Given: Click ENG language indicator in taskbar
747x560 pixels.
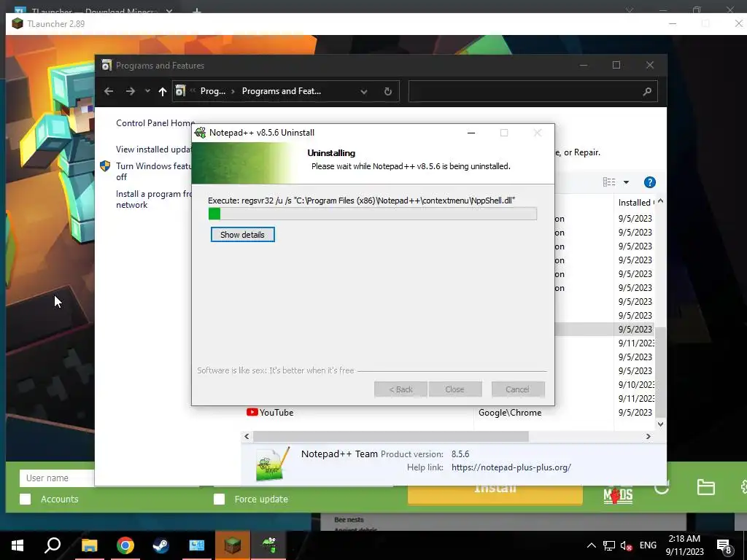Looking at the screenshot, I should [648, 545].
